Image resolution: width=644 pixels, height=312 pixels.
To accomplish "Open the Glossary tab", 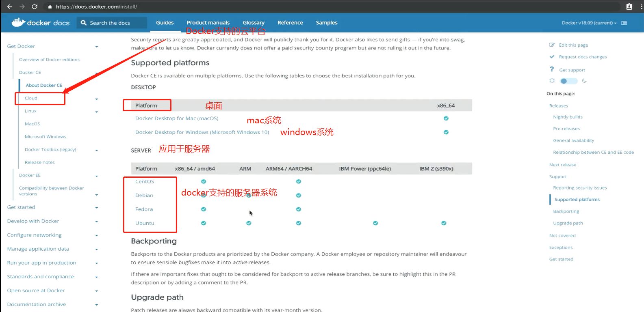I will 254,23.
